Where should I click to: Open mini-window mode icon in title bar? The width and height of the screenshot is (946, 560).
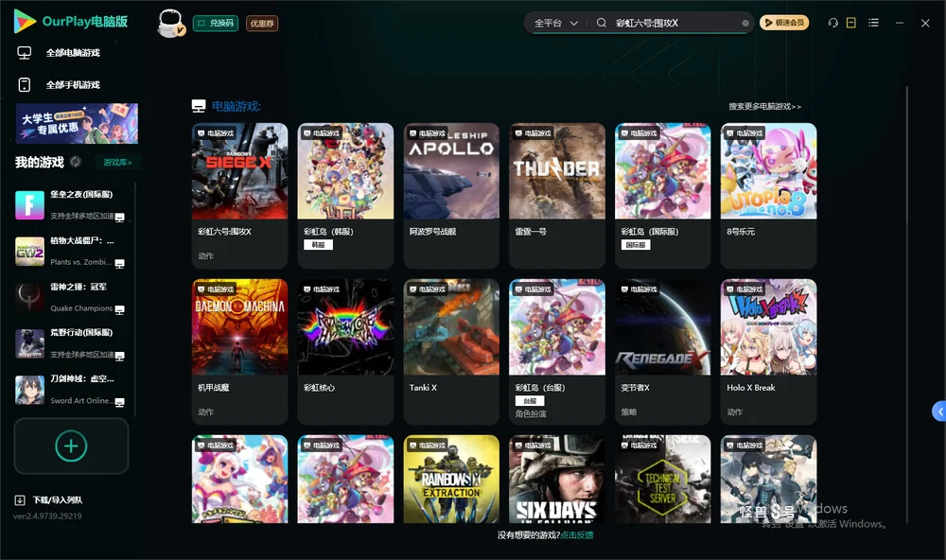pyautogui.click(x=850, y=23)
